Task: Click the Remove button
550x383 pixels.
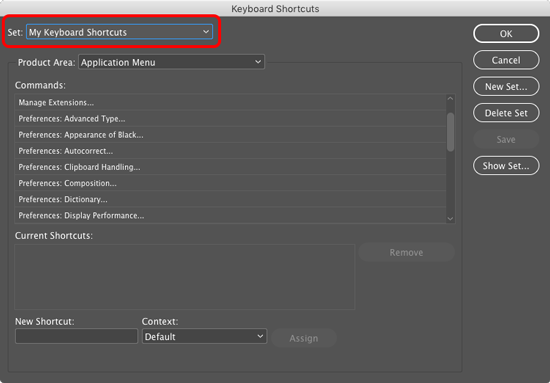Action: 406,252
